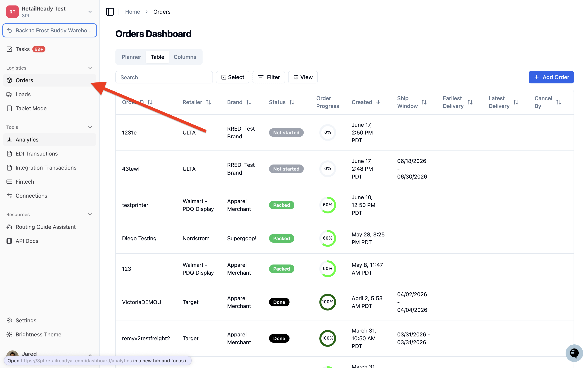Image resolution: width=588 pixels, height=368 pixels.
Task: Switch to the Columns tab
Action: pos(185,57)
